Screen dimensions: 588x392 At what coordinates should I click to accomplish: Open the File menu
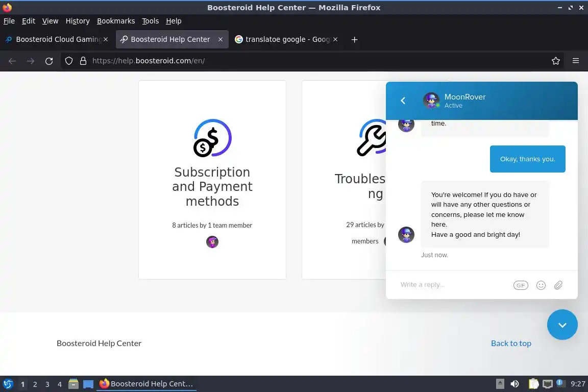9,21
